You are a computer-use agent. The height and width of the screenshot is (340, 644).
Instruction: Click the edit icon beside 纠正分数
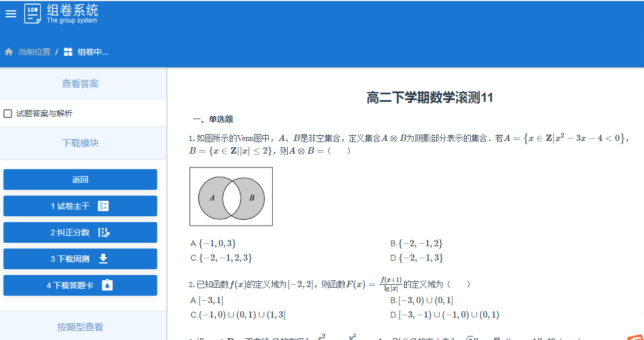click(x=104, y=232)
